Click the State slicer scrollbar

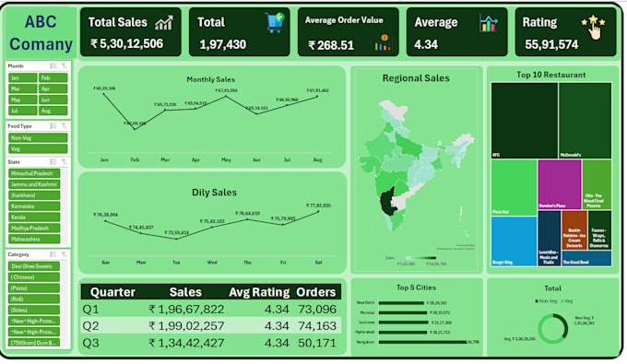tap(65, 205)
